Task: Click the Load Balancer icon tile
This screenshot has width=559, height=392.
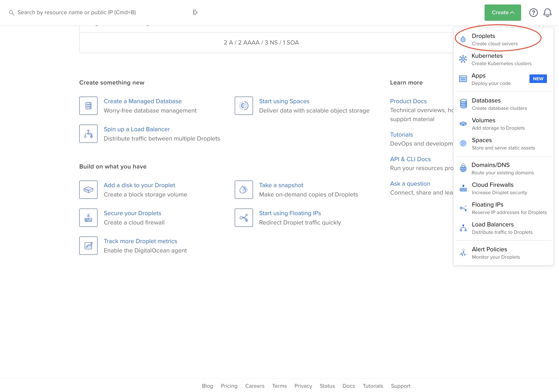Action: 88,134
